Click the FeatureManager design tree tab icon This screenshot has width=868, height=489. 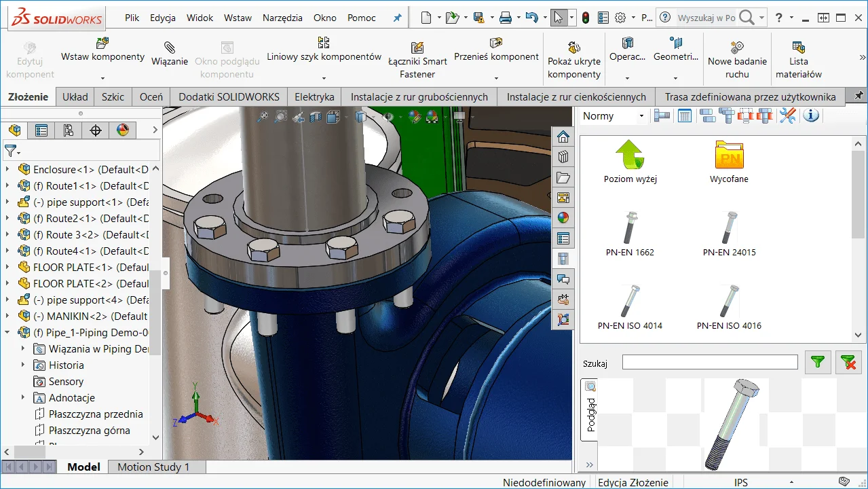[14, 130]
